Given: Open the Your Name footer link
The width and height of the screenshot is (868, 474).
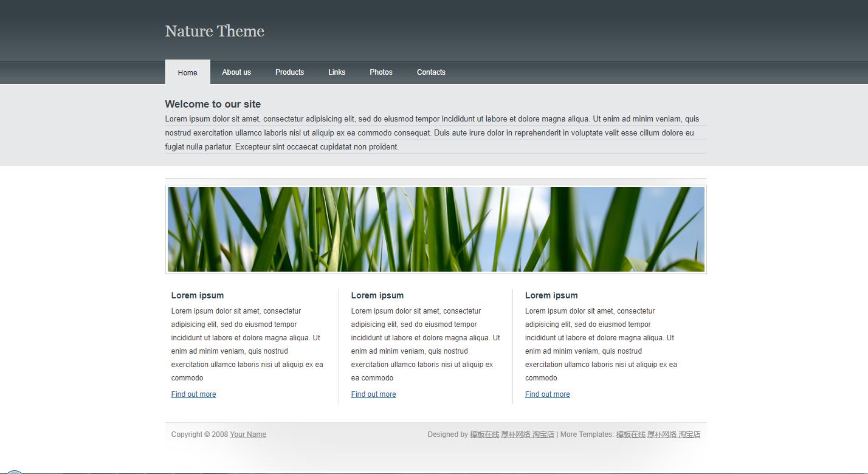Looking at the screenshot, I should pyautogui.click(x=248, y=434).
